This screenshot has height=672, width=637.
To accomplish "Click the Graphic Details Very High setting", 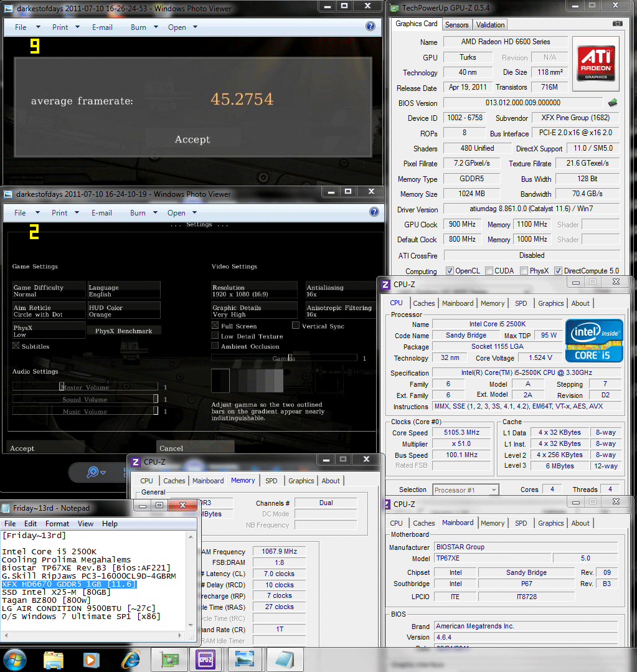I will [255, 311].
